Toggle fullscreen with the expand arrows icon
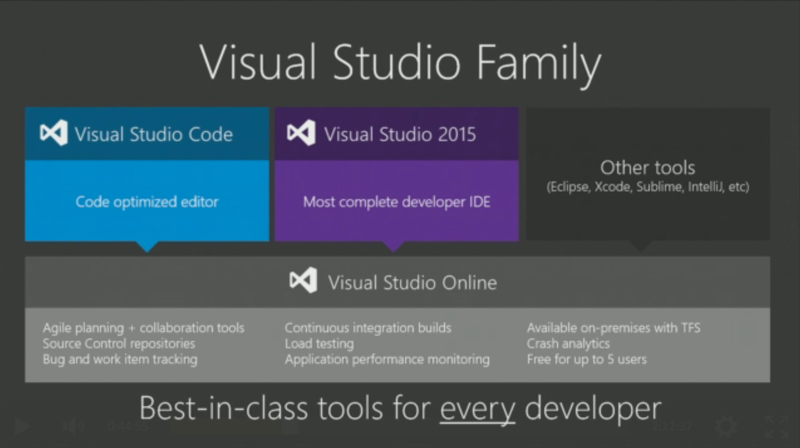Screen dimensions: 800x448 click(777, 427)
